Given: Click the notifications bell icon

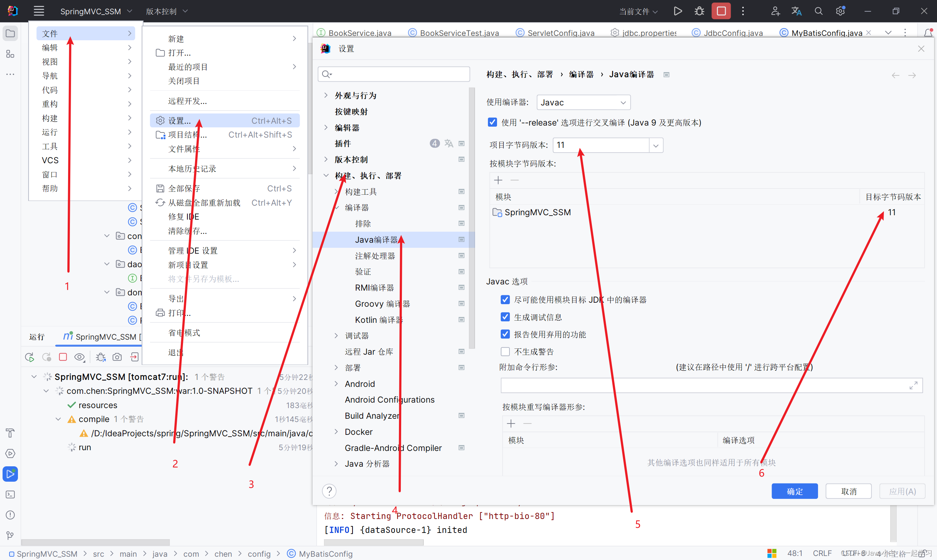Looking at the screenshot, I should coord(928,33).
